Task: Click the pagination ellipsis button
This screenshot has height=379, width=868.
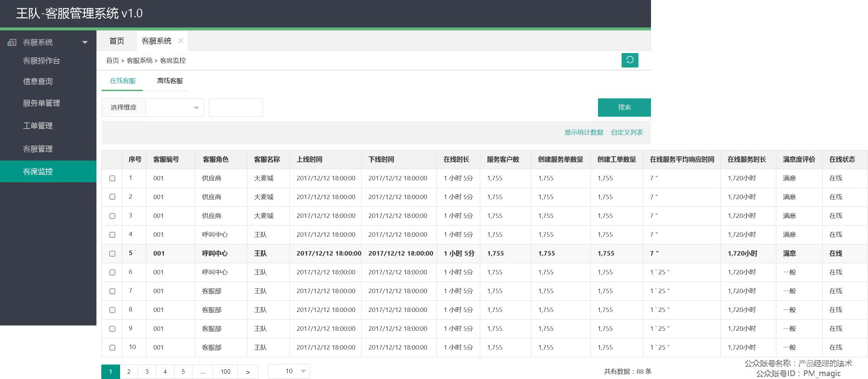Action: click(x=203, y=372)
